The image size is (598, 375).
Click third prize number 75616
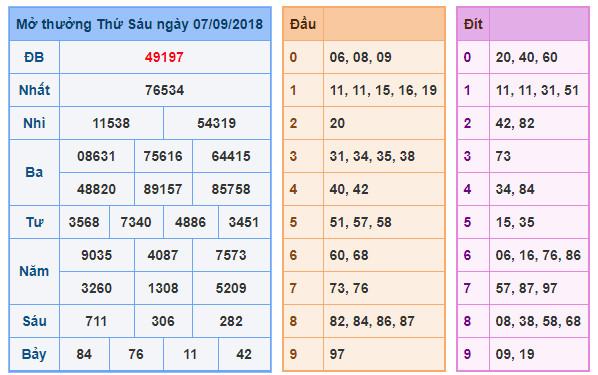163,156
